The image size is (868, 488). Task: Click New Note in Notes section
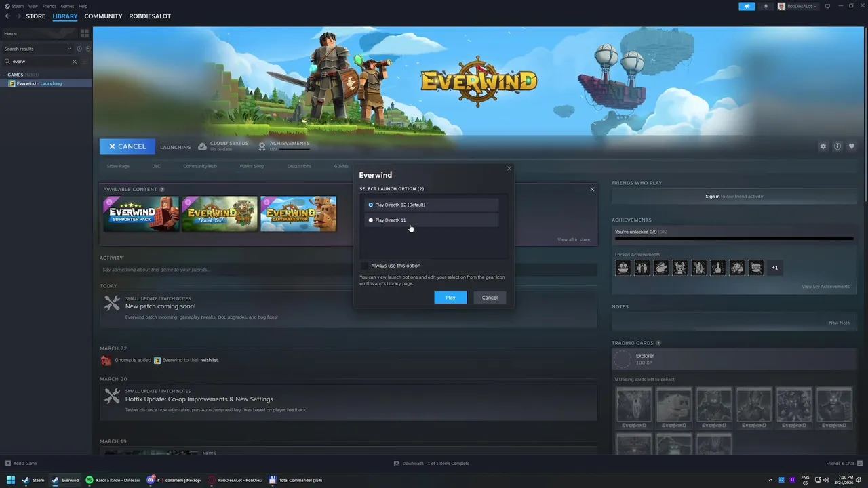[x=839, y=323]
